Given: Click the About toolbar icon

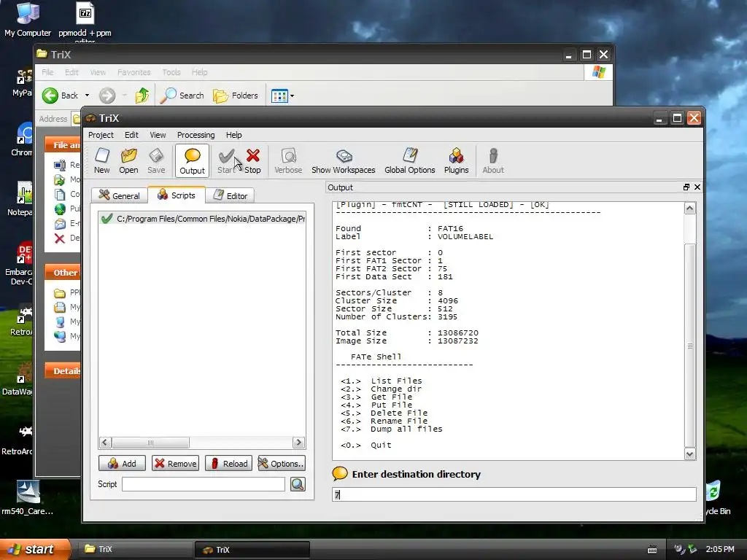Looking at the screenshot, I should [x=493, y=161].
